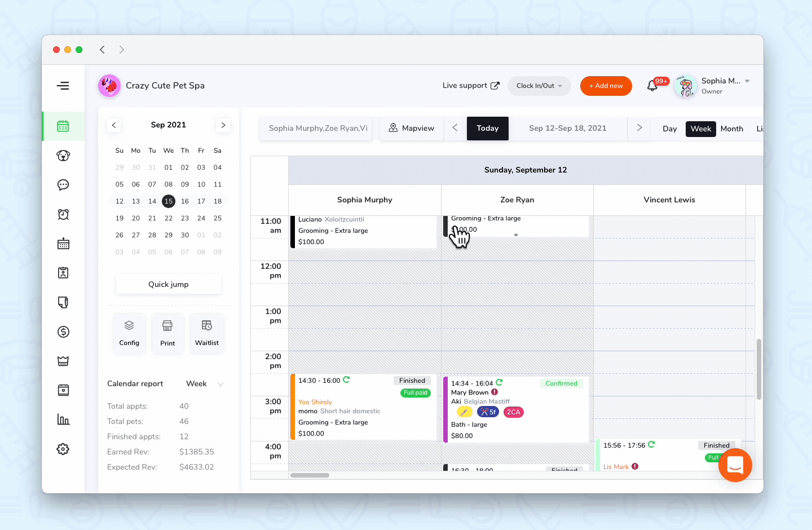Click the Vincent Lewis column header

click(x=669, y=200)
